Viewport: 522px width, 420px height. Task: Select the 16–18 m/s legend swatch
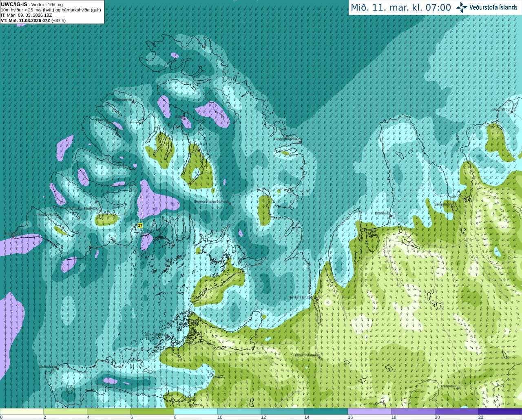coord(369,411)
